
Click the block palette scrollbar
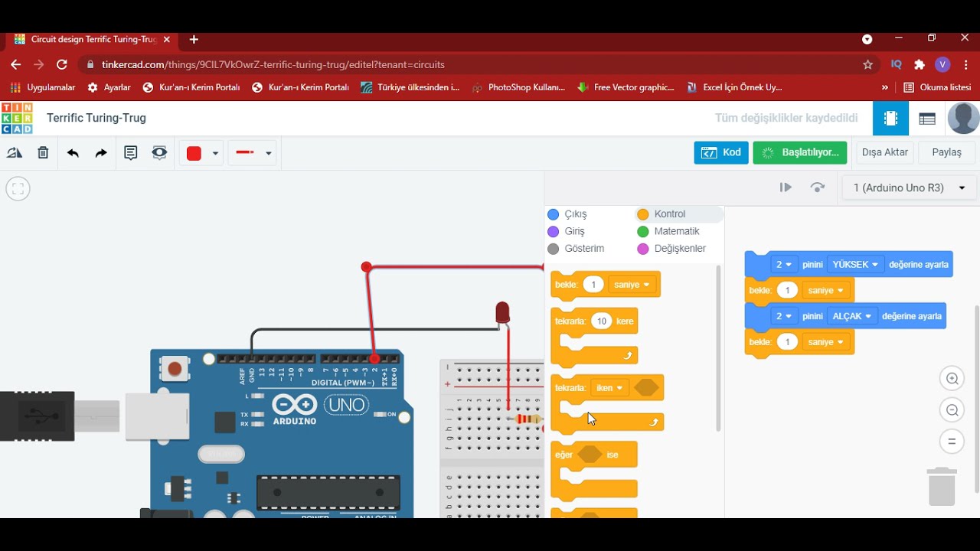[718, 348]
